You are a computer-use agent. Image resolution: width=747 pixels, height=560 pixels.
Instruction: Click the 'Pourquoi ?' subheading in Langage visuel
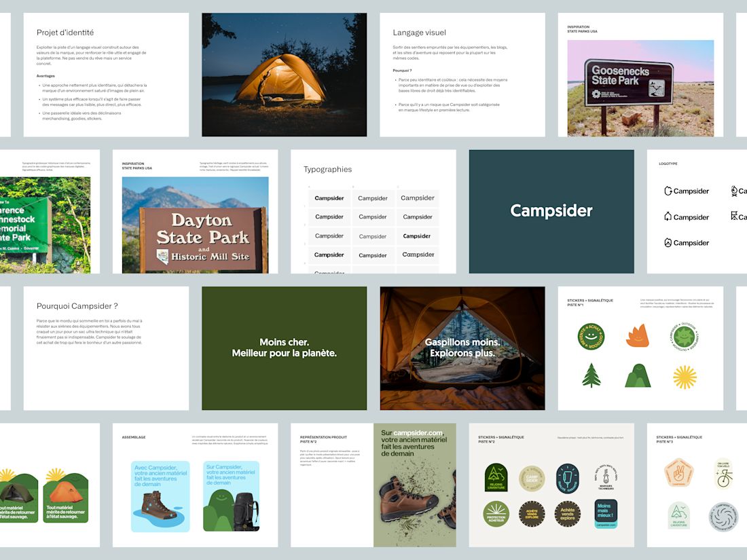pyautogui.click(x=403, y=71)
